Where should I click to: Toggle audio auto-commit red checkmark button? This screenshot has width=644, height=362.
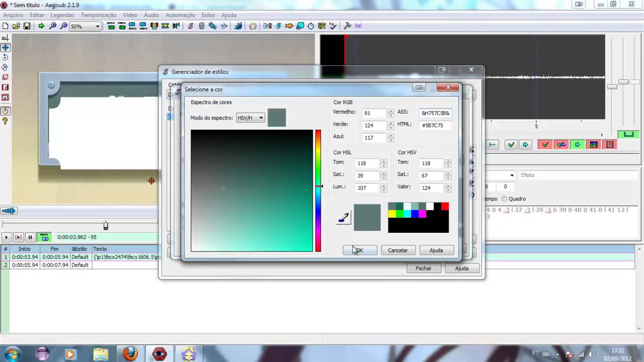[545, 144]
